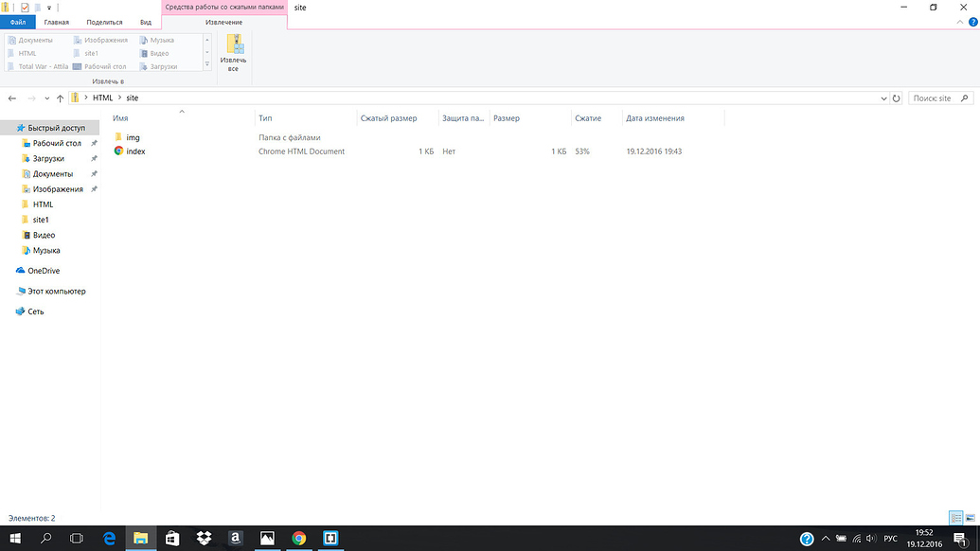Expand the extract destinations gallery
Screen dimensions: 980x551
point(207,64)
